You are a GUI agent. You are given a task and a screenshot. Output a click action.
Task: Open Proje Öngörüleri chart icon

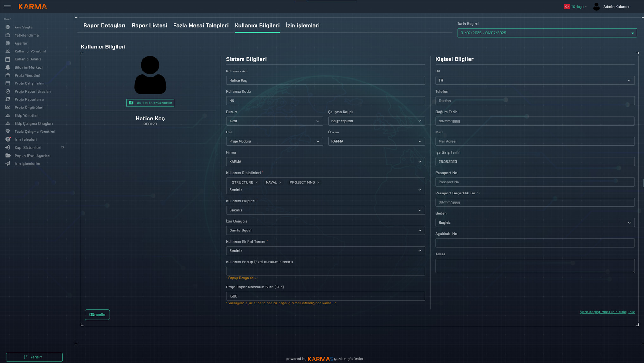pyautogui.click(x=8, y=108)
